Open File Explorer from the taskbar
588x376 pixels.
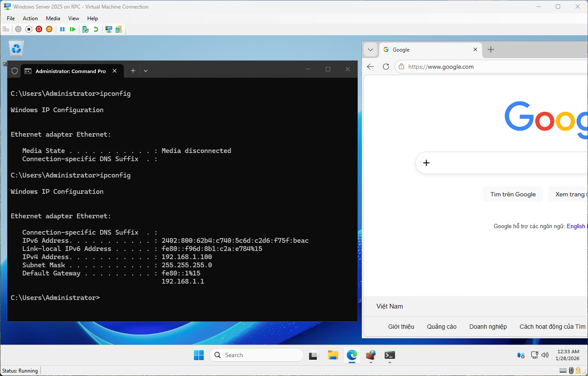(x=333, y=355)
